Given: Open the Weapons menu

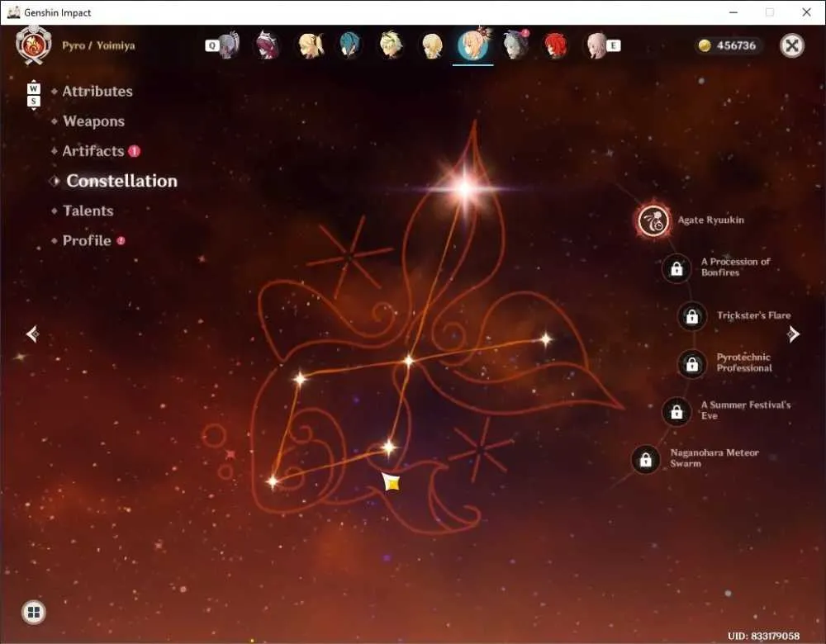Looking at the screenshot, I should click(x=94, y=121).
